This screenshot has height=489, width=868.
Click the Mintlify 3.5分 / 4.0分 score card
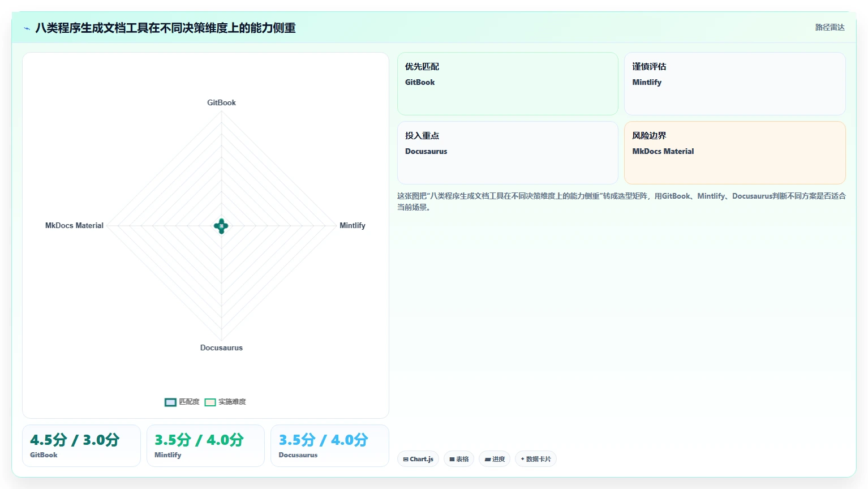[205, 446]
